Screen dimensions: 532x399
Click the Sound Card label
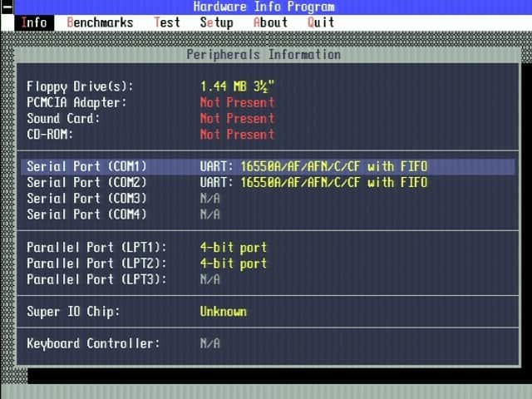63,118
